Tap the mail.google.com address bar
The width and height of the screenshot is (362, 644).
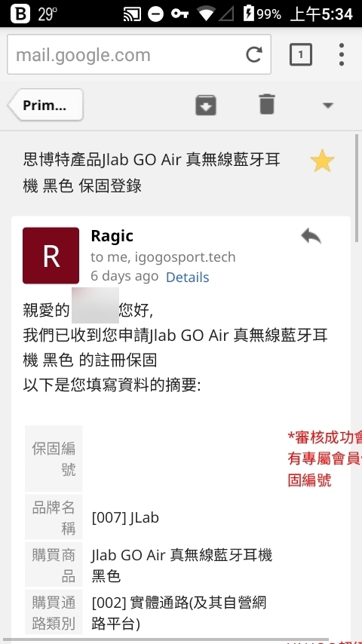139,54
